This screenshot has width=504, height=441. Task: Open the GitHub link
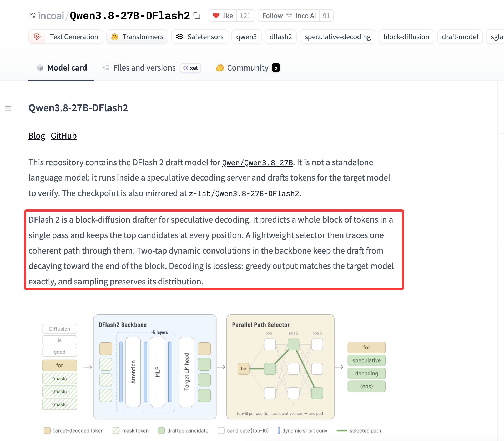coord(64,136)
